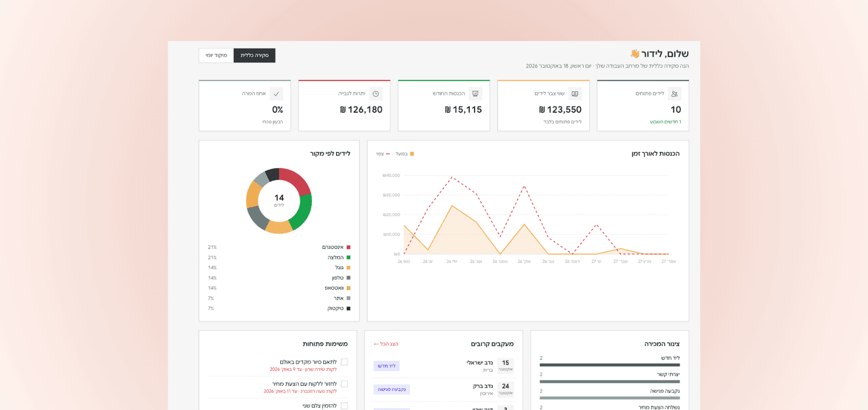Click the נקבעה פגישה pipeline progress bar
The image size is (868, 410).
click(610, 398)
